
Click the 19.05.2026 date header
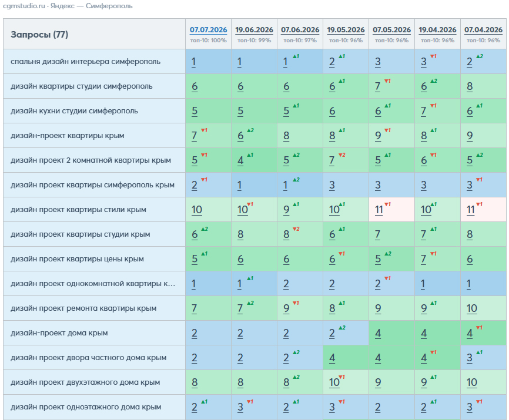tap(346, 30)
